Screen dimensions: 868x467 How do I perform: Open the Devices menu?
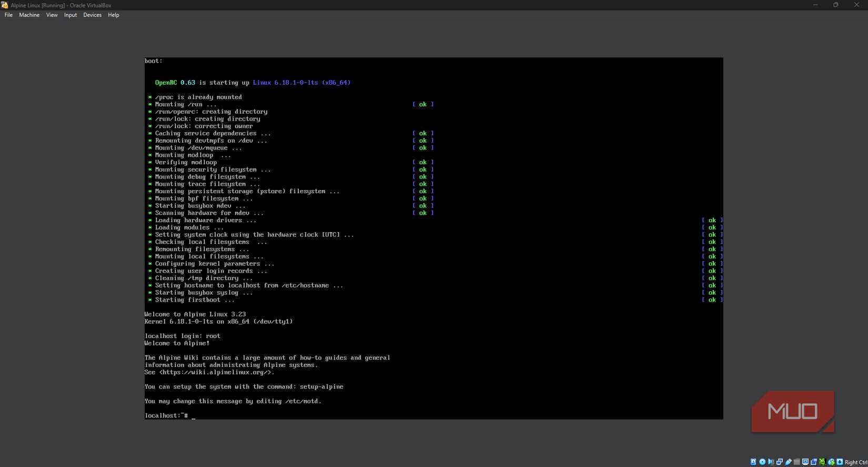tap(92, 15)
